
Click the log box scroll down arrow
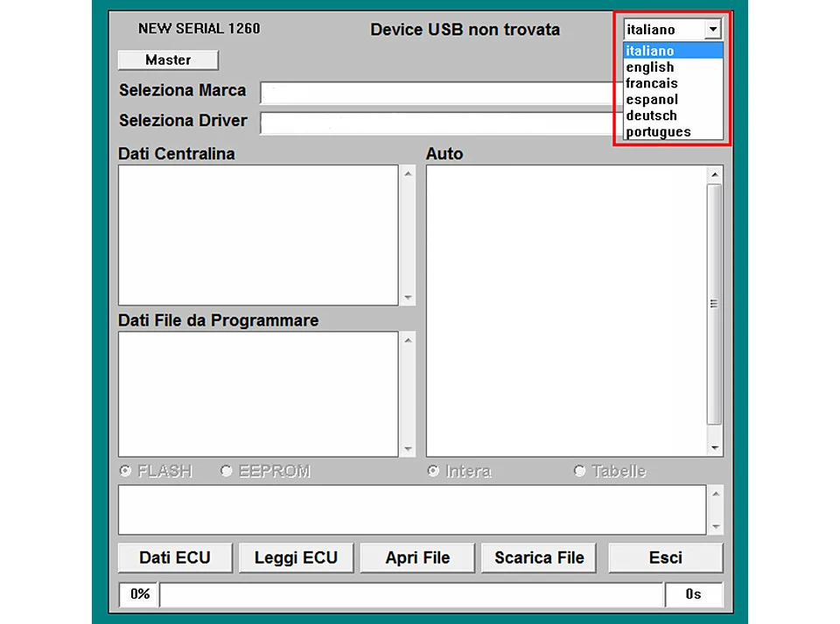coord(717,527)
